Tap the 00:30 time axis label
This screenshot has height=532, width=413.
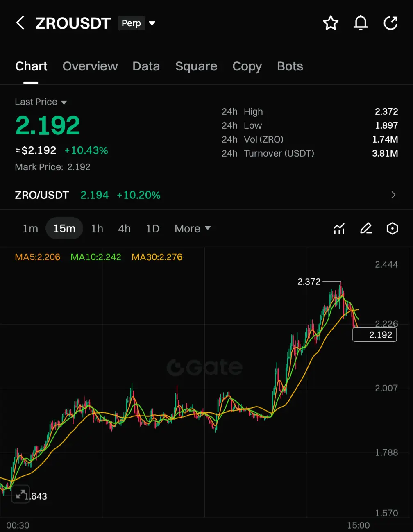point(18,525)
